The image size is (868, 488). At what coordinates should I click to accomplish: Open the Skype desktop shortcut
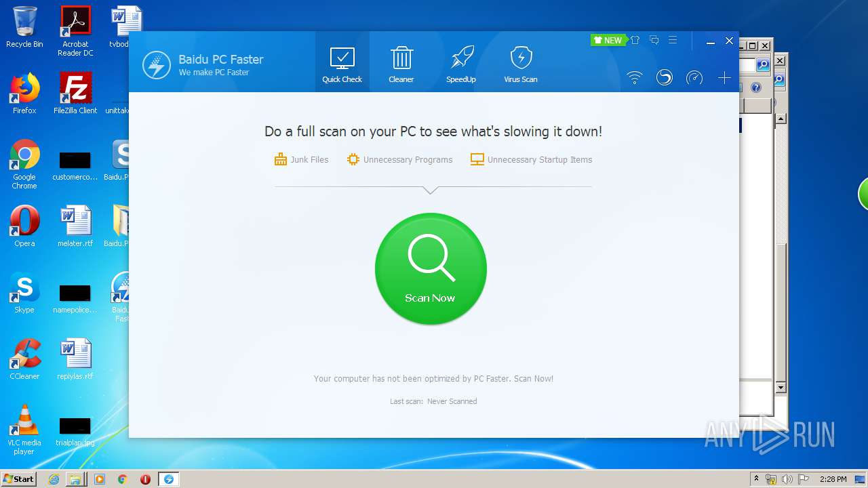coord(24,293)
